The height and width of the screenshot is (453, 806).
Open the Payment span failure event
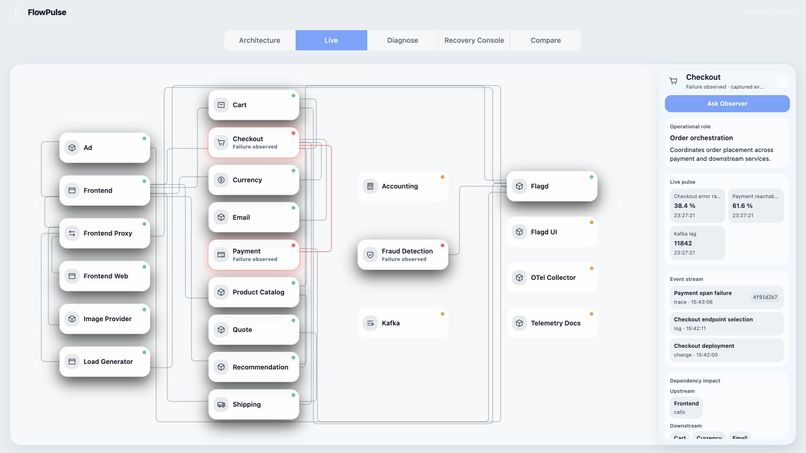click(726, 297)
